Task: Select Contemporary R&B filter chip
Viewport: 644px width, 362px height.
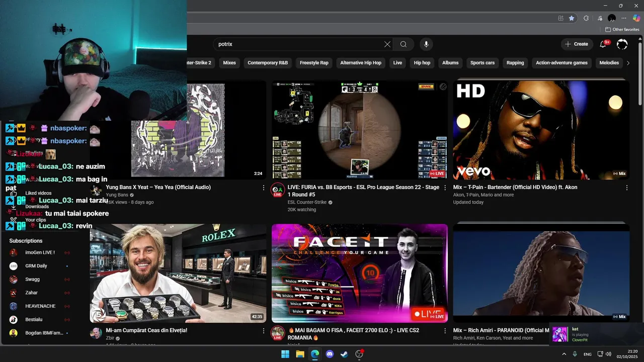Action: point(268,63)
